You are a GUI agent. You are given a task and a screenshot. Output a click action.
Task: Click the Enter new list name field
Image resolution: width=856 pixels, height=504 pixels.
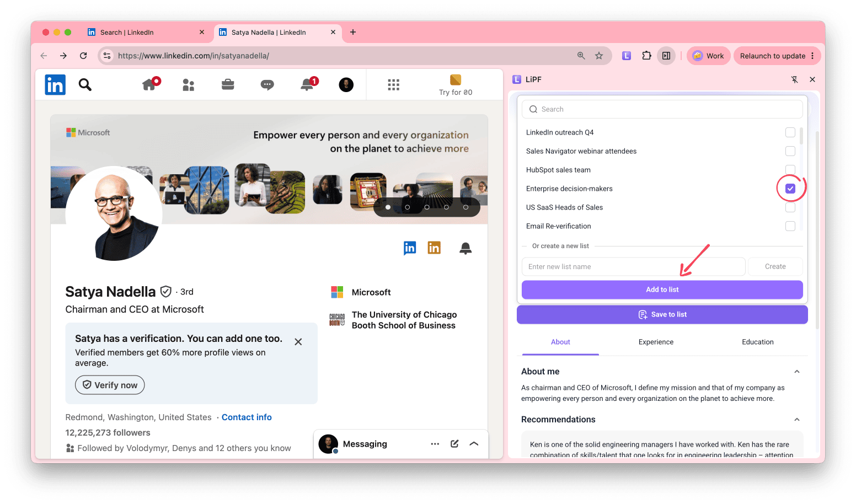tap(634, 266)
